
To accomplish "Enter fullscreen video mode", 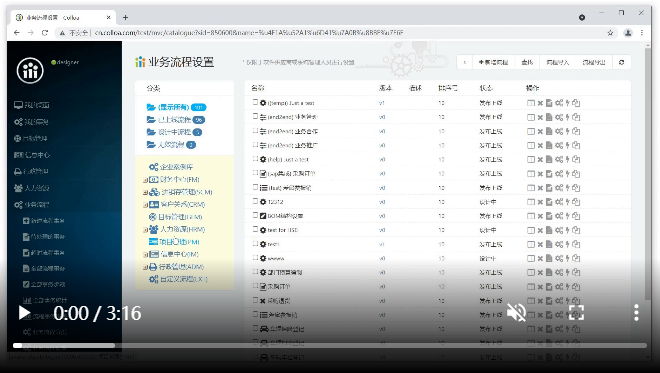I will click(576, 313).
